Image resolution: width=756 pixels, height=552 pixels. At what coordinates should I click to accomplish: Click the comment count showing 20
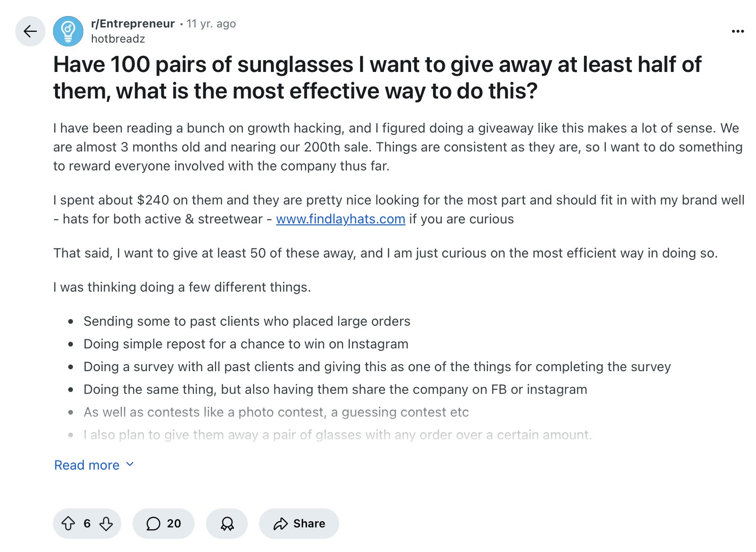pyautogui.click(x=173, y=524)
